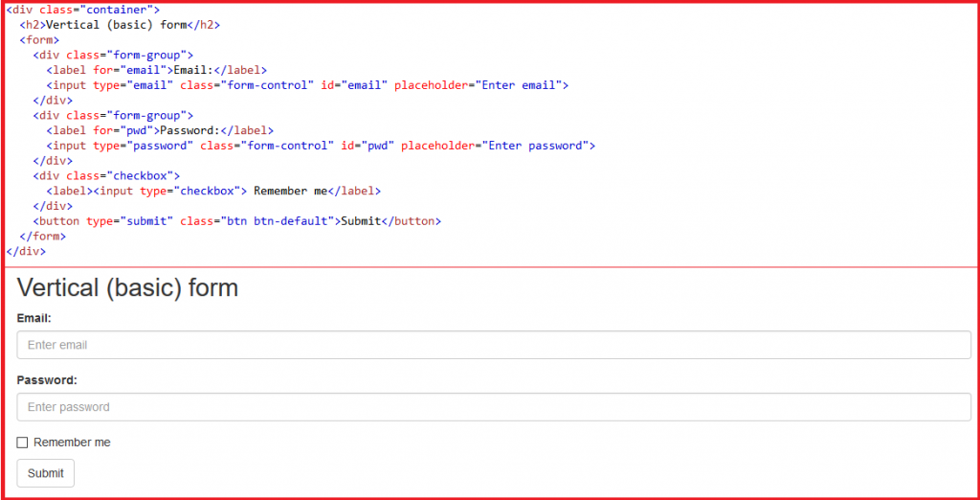Screen dimensions: 980x500
Task: Click the Enter email input field
Action: (x=494, y=345)
